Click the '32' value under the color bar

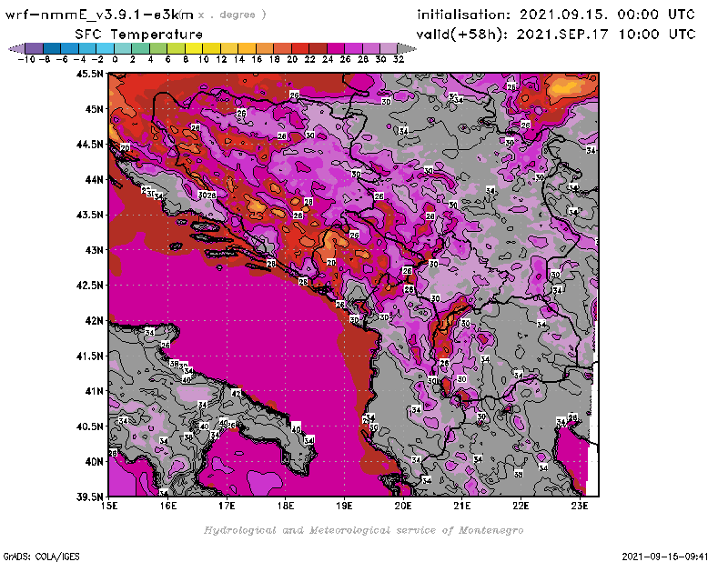pyautogui.click(x=399, y=59)
